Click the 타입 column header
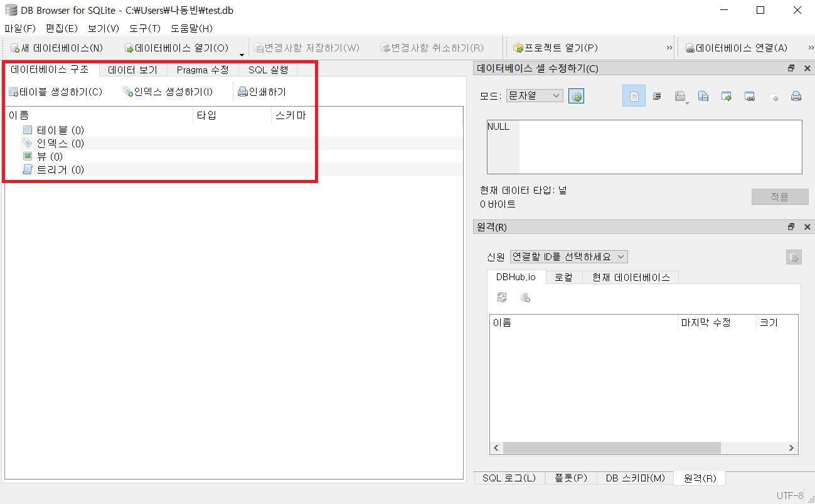This screenshot has width=815, height=504. coord(232,115)
